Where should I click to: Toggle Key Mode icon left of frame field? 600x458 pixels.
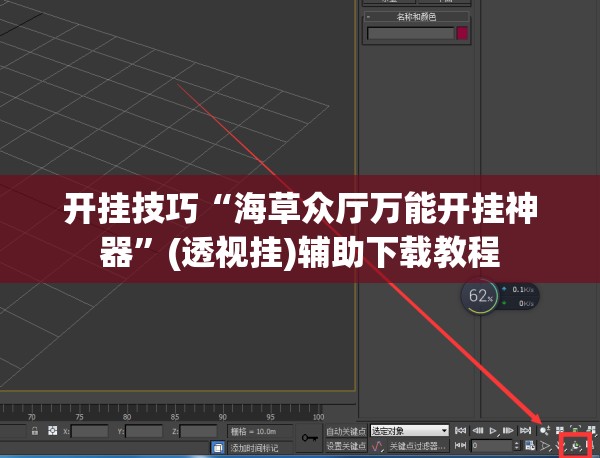click(x=460, y=445)
